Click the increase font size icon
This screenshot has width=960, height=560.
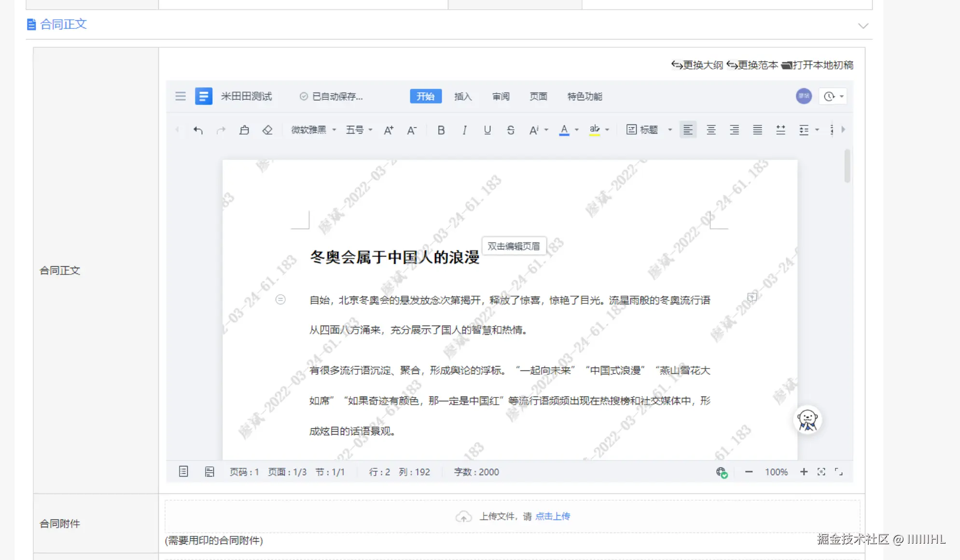pyautogui.click(x=389, y=130)
